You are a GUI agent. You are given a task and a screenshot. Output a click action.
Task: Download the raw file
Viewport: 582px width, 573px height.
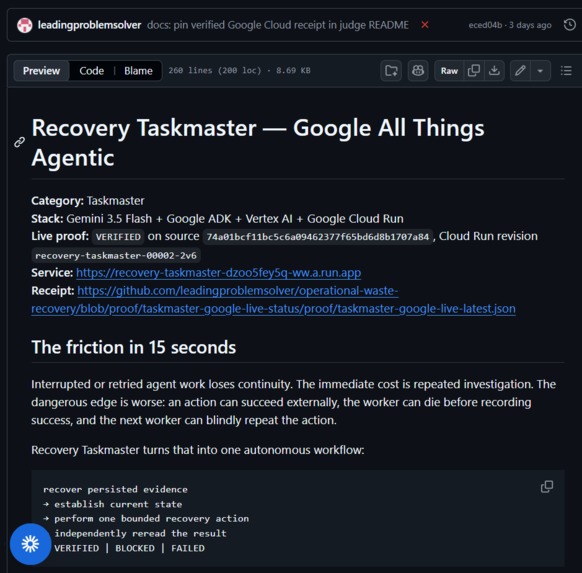(x=494, y=71)
